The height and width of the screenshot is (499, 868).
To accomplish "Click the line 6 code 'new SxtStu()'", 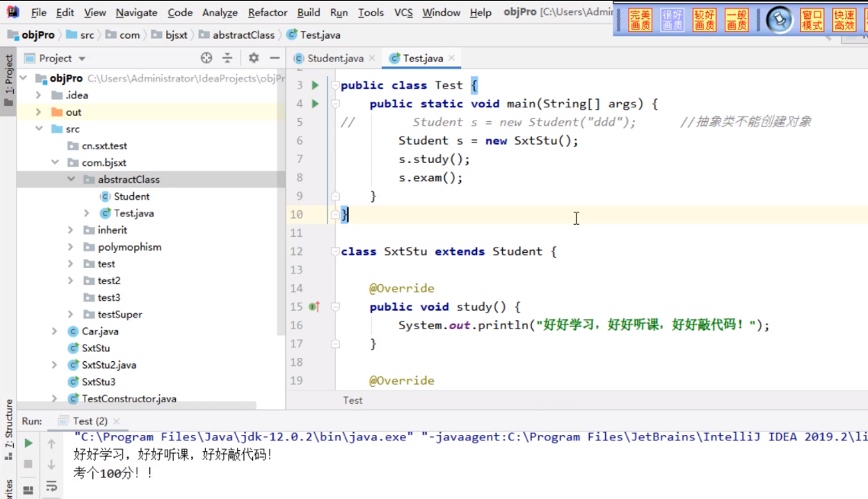I will pos(531,140).
